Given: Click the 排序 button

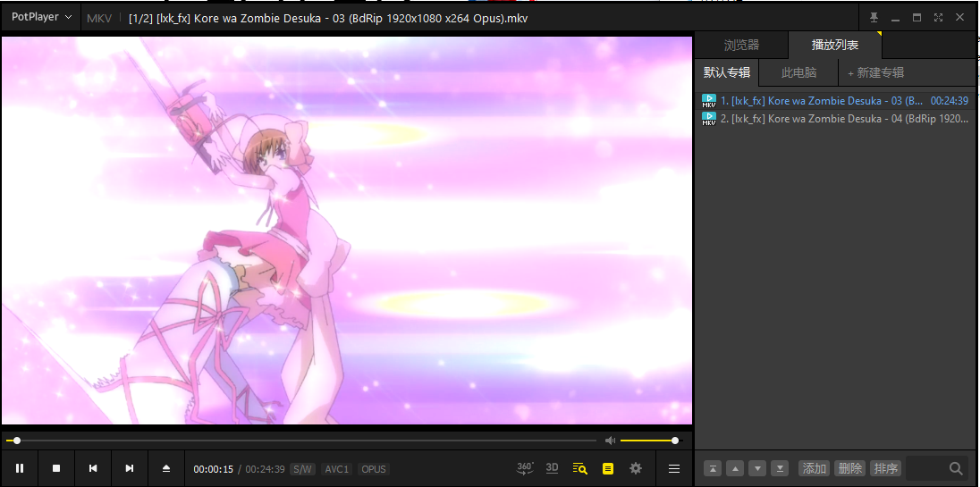Looking at the screenshot, I should point(885,468).
